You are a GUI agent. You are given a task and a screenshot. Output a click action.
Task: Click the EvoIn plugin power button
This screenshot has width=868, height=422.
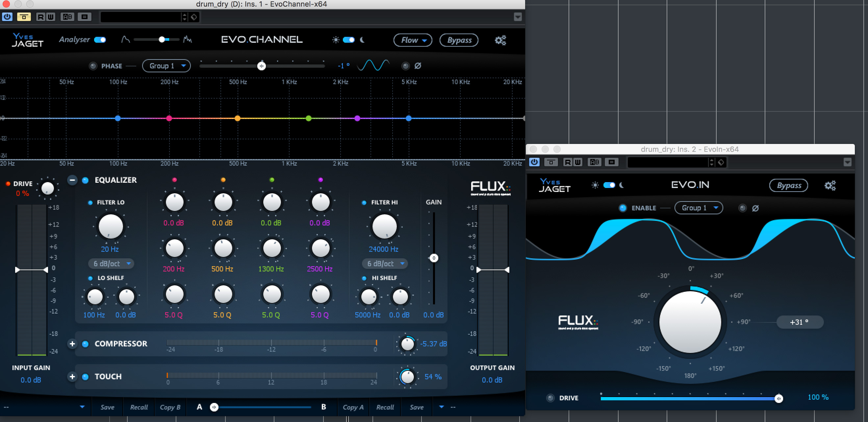click(534, 162)
